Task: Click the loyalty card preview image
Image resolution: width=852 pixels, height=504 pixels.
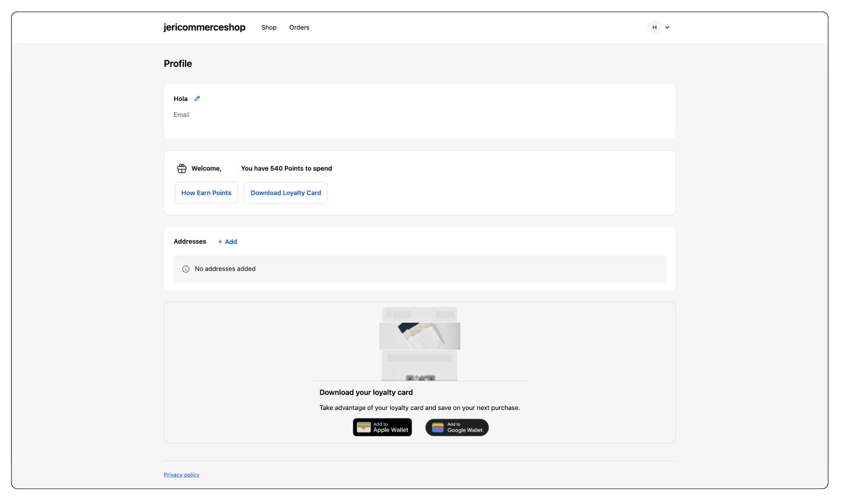Action: (419, 343)
